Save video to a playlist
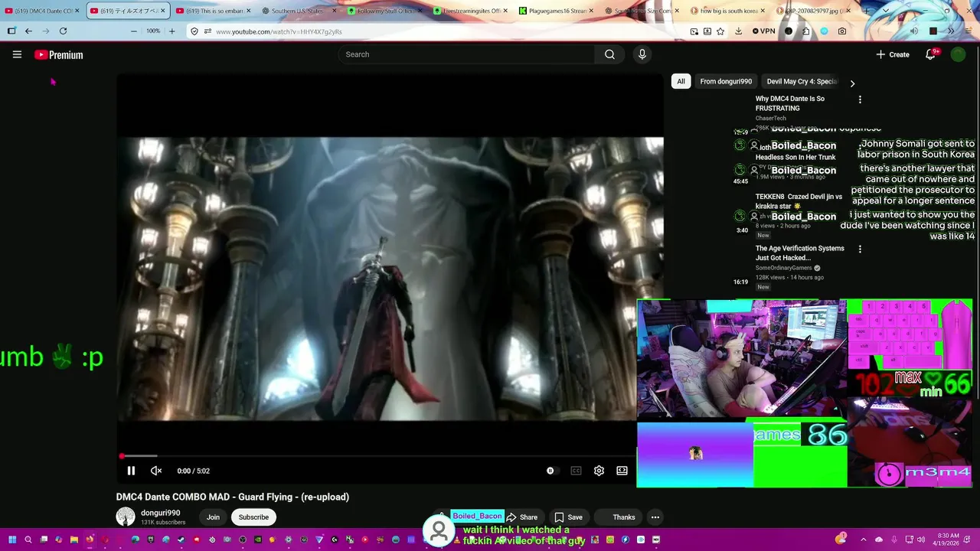 (x=568, y=517)
